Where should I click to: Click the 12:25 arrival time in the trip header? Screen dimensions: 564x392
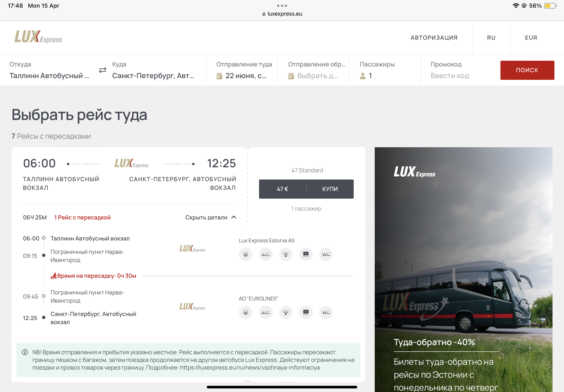tap(222, 163)
